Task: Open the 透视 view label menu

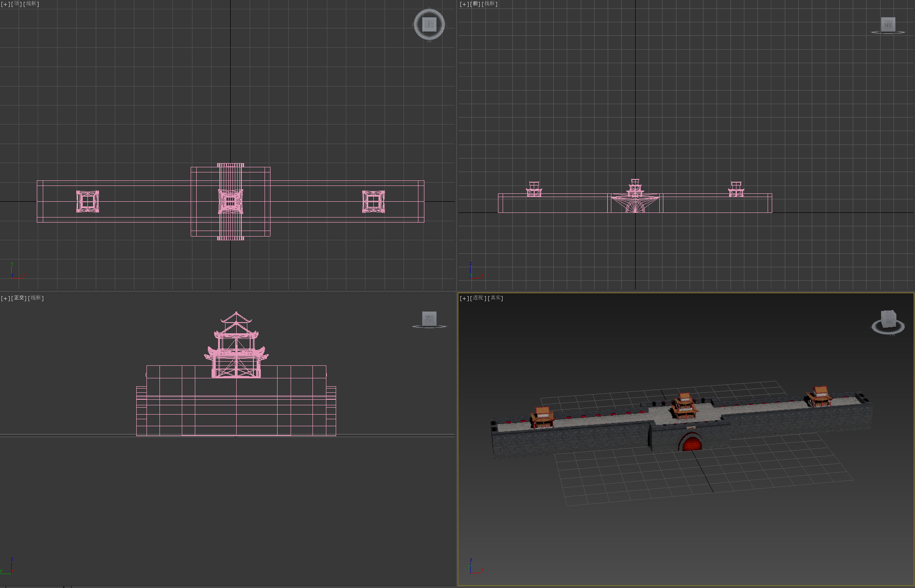Action: [478, 298]
